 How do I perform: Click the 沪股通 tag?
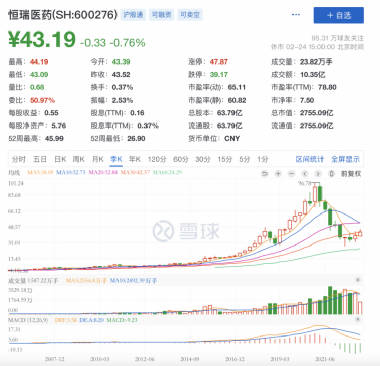(133, 15)
